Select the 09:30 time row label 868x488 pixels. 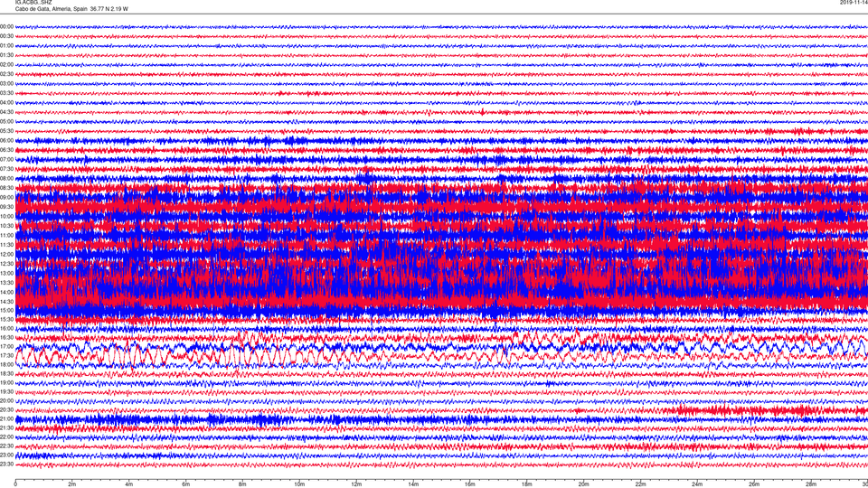[x=6, y=207]
